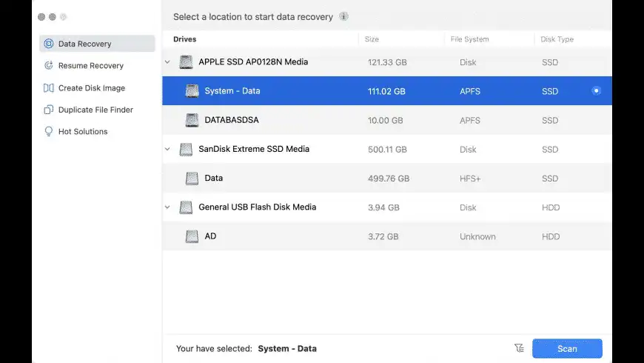Sort by the File System column header
Image resolution: width=644 pixels, height=363 pixels.
[469, 39]
